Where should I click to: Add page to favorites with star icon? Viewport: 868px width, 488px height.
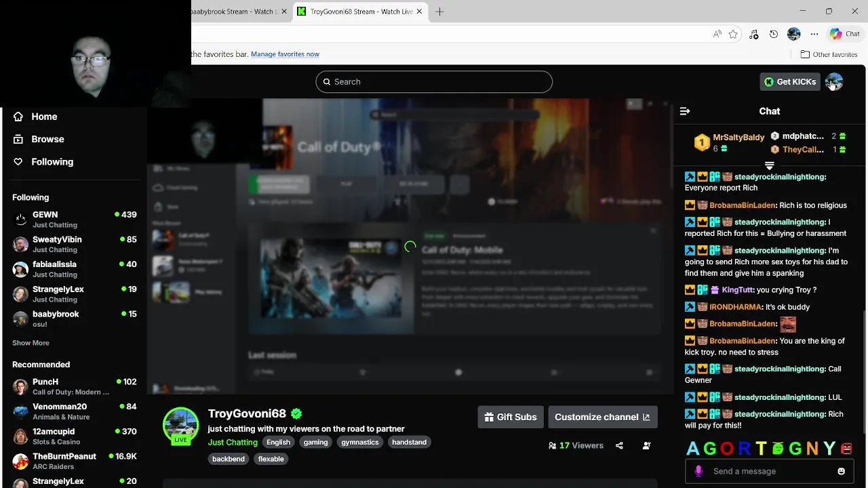point(733,34)
